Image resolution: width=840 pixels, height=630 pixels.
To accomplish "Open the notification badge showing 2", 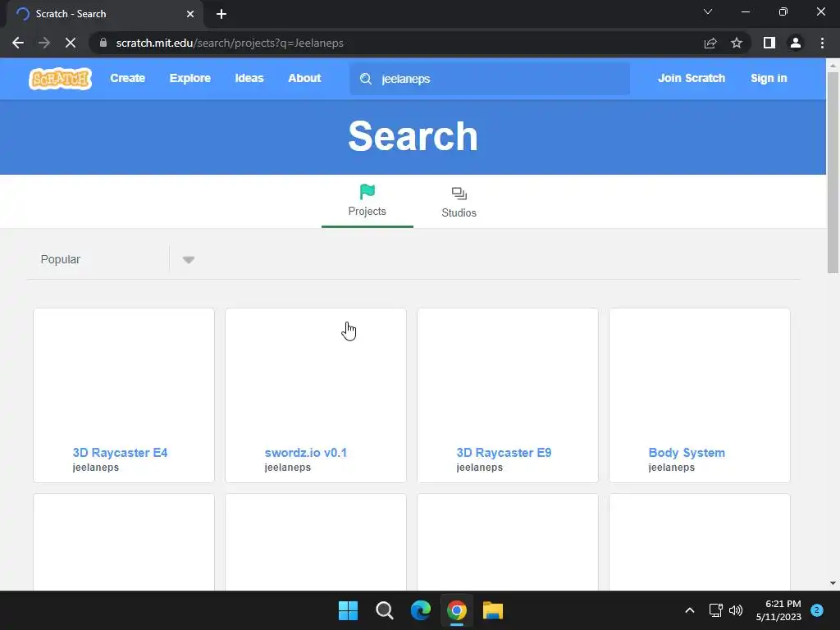I will [817, 610].
